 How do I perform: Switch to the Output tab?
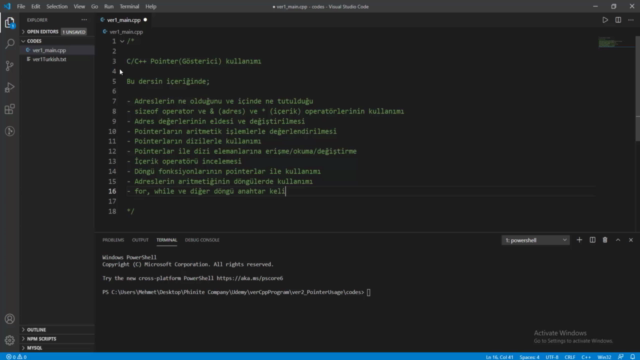click(x=140, y=240)
